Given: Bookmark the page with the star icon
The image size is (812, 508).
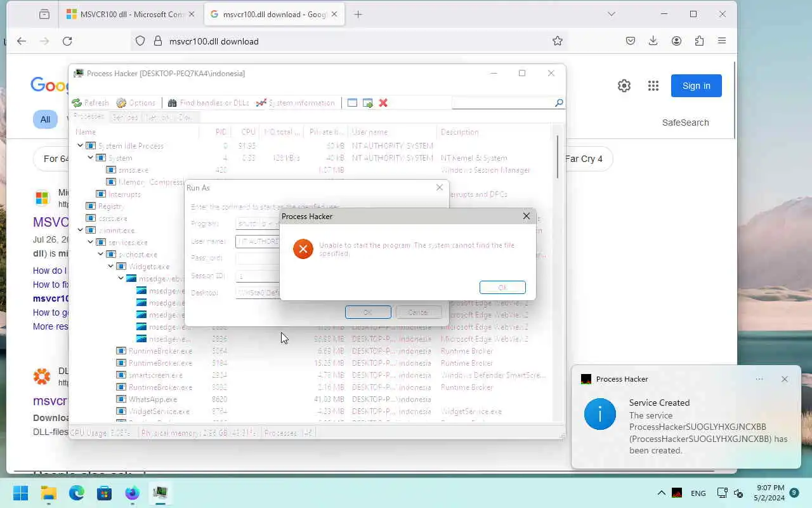Looking at the screenshot, I should pos(558,41).
